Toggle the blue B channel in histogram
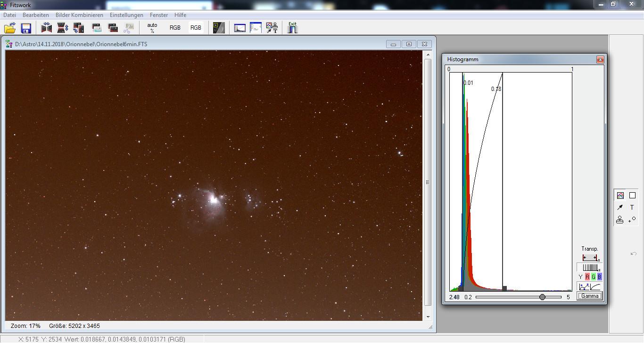Image resolution: width=644 pixels, height=343 pixels. (599, 277)
